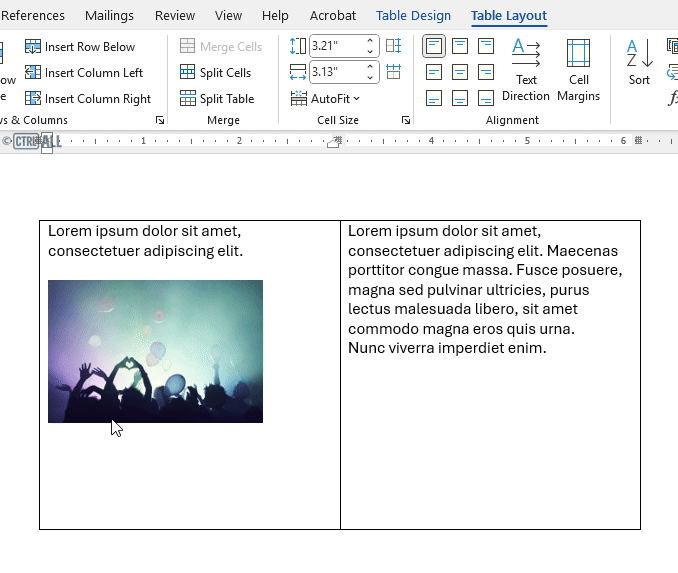678x573 pixels.
Task: Click 'commodo magna eros quis urna.' line
Action: click(461, 329)
